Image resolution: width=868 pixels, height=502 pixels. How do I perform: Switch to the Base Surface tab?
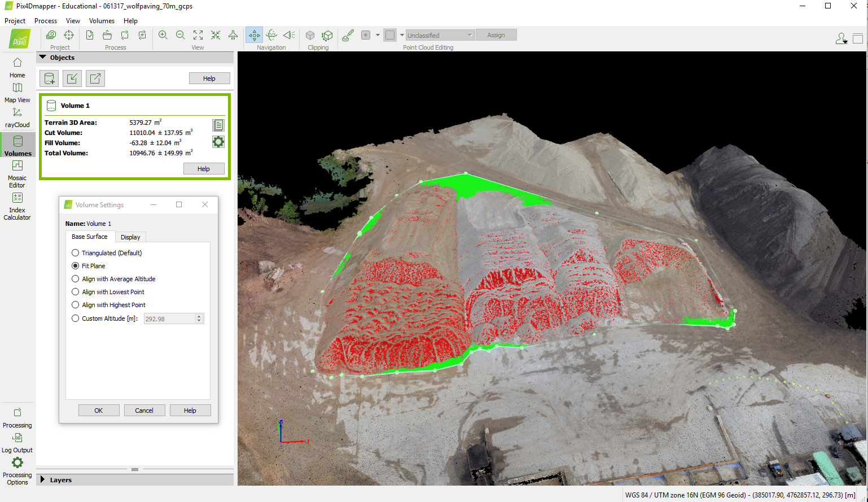click(90, 237)
